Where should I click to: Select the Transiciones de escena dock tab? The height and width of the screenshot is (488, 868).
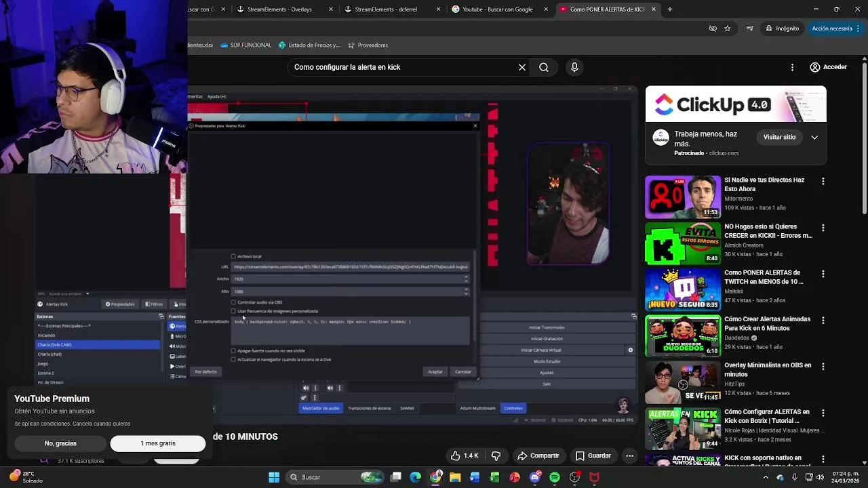tap(369, 408)
